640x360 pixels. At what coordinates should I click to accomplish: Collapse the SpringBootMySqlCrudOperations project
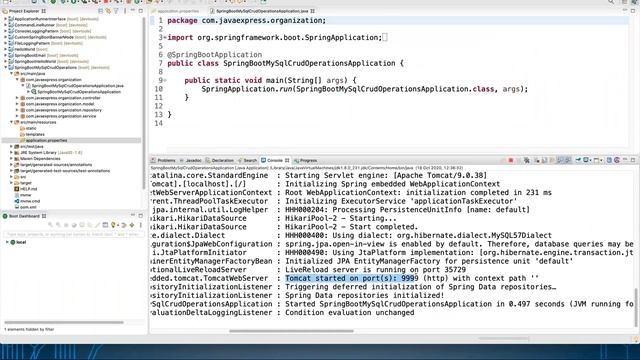[5, 67]
